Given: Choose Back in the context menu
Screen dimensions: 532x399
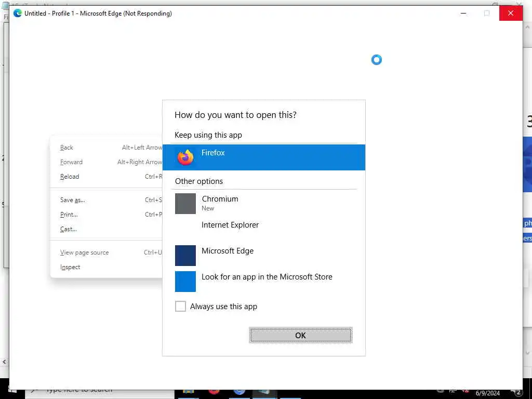Looking at the screenshot, I should 106,148.
